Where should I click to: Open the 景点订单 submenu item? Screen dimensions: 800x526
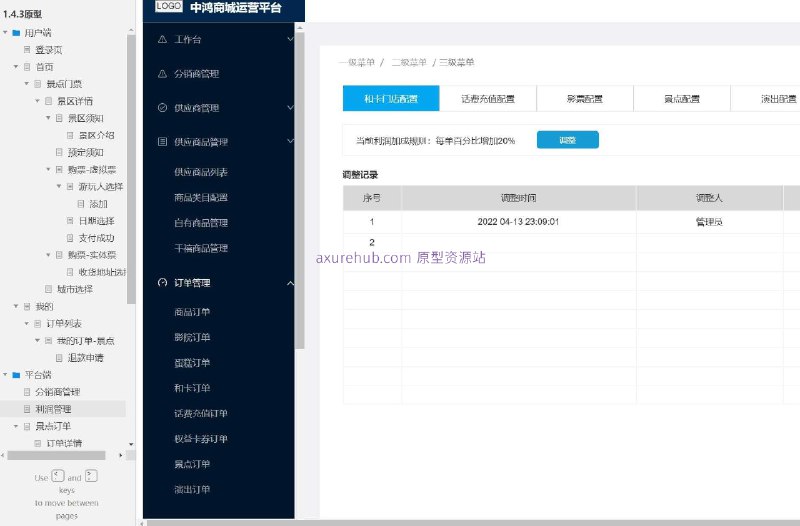click(192, 464)
